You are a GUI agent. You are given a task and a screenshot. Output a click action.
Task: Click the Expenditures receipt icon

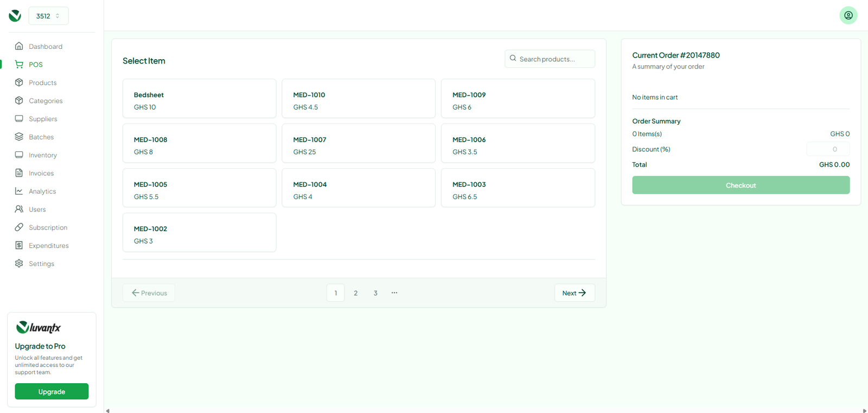click(19, 245)
